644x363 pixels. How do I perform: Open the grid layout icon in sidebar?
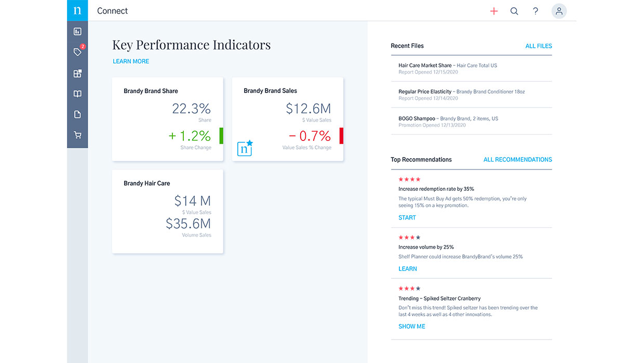[x=77, y=73]
